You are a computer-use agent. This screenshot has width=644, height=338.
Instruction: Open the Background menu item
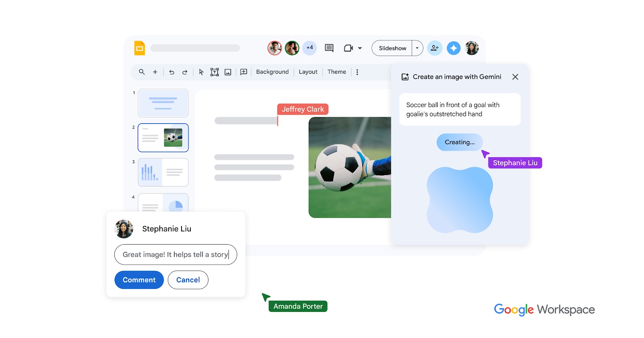tap(272, 72)
